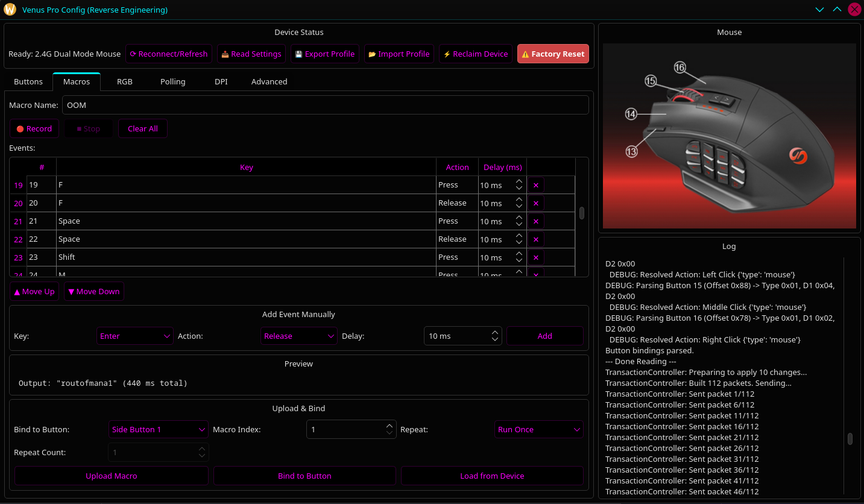
Task: Start macro recording with Record
Action: coord(34,128)
